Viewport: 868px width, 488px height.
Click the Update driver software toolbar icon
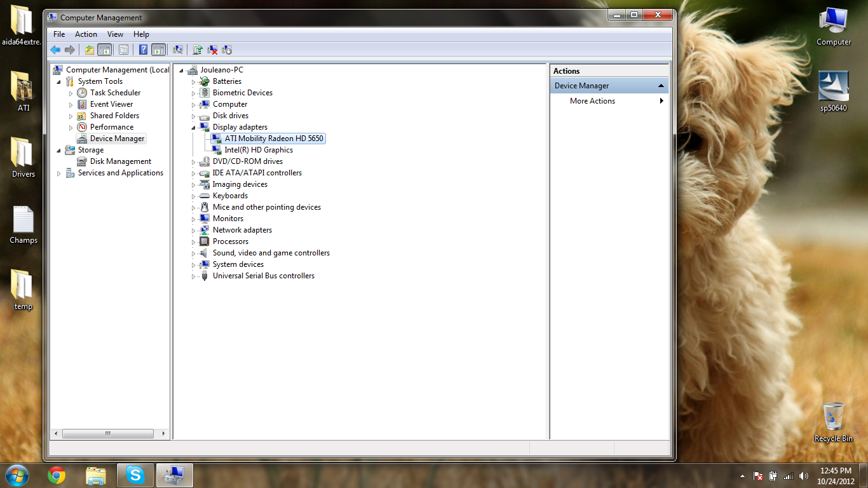click(x=198, y=50)
